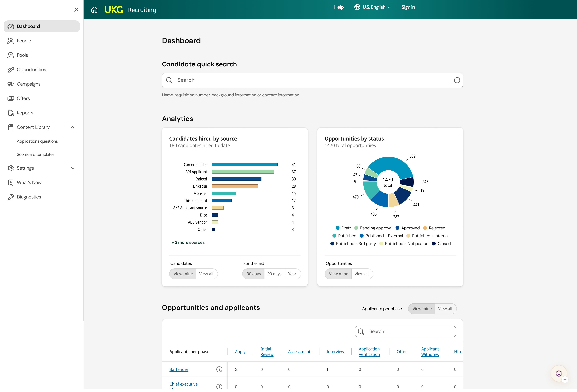Switch candidates chart to View all
The width and height of the screenshot is (577, 392).
coord(207,274)
